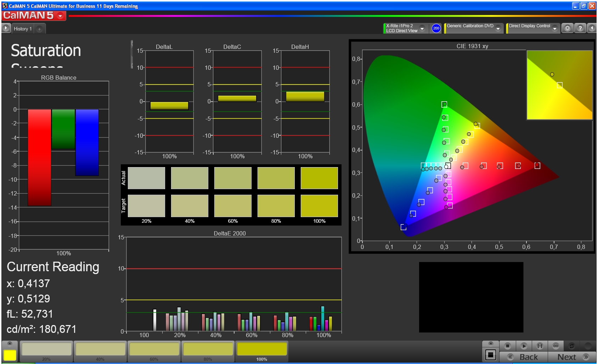Screen dimensions: 598x364
Task: Click the read series play icon
Action: pyautogui.click(x=524, y=346)
